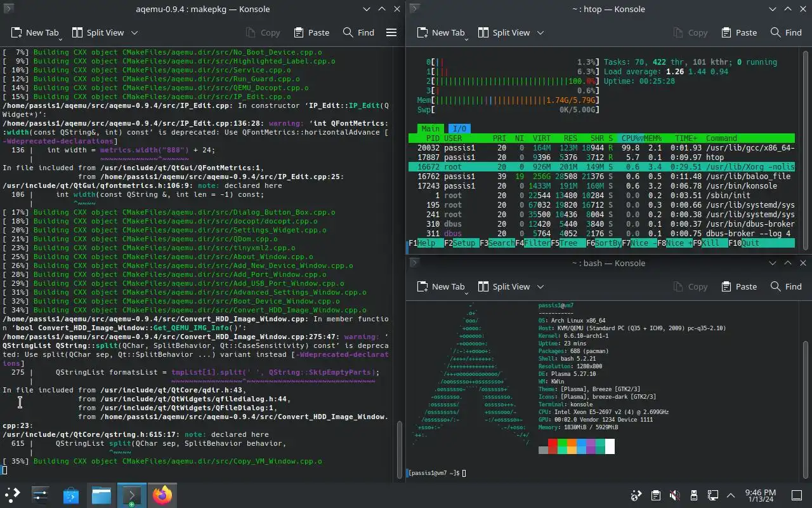Open System Settings from the taskbar

[x=41, y=495]
